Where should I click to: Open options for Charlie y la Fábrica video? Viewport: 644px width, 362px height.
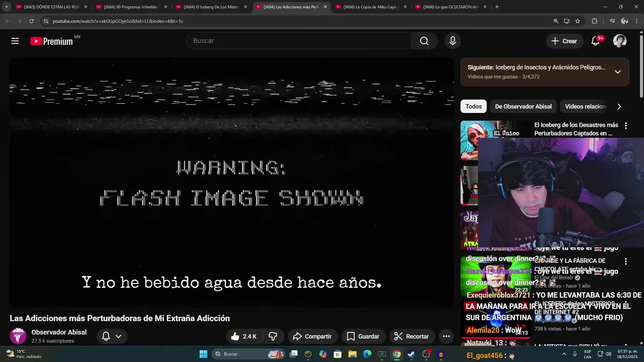pos(626,261)
